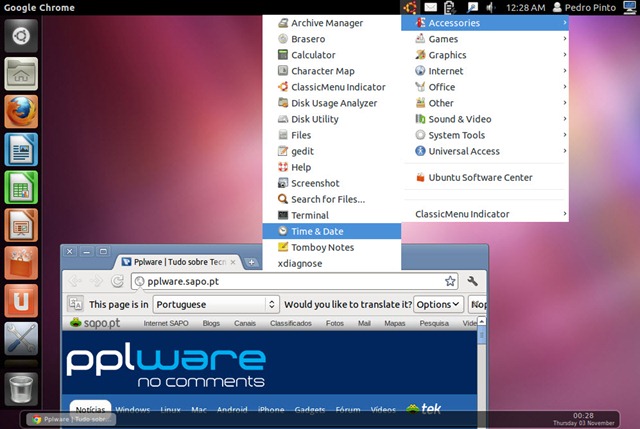Expand Sound & Video submenu
Viewport: 640px width, 429px height.
pyautogui.click(x=485, y=119)
